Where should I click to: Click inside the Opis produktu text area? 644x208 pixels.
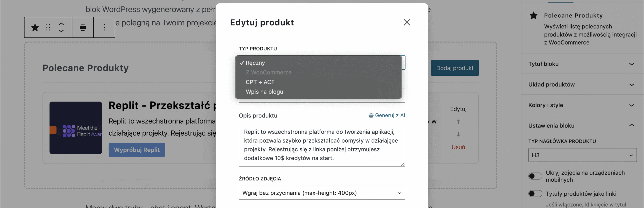point(322,145)
